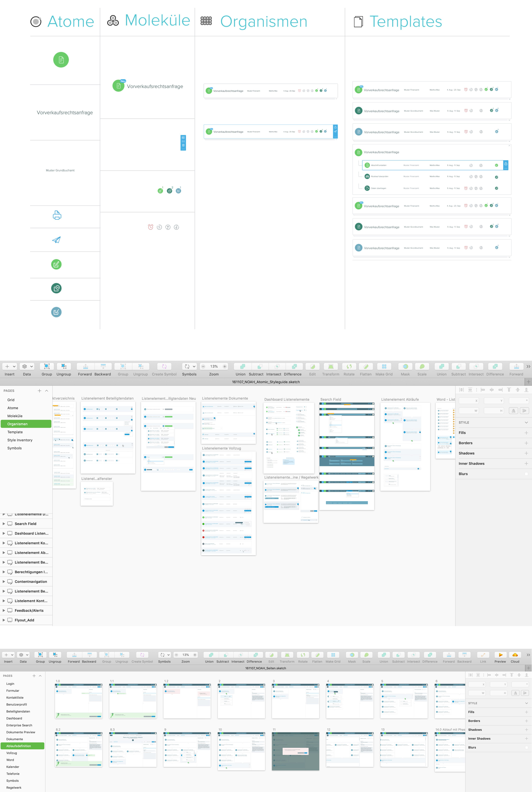Select Symbols page in Styleguide window
Viewport: 532px width, 792px height.
15,448
